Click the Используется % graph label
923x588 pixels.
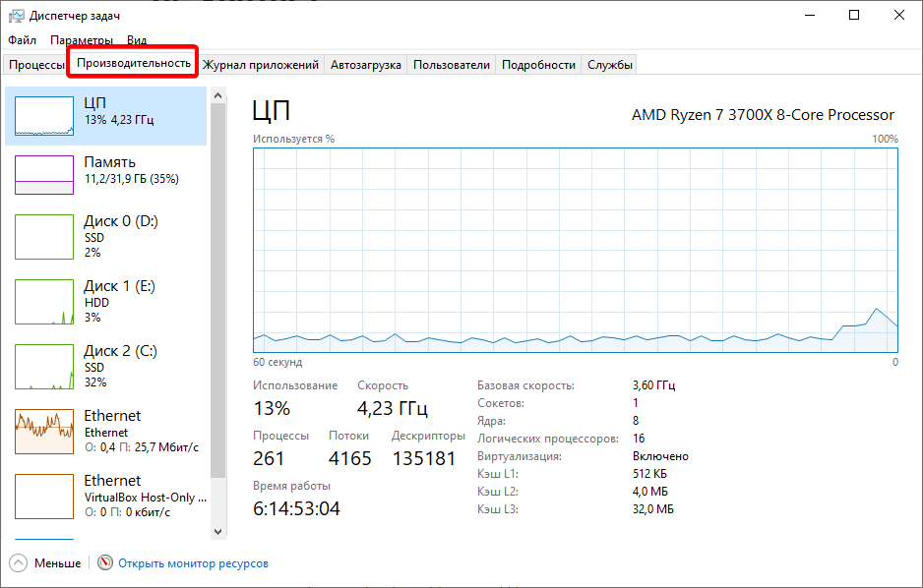[x=294, y=140]
